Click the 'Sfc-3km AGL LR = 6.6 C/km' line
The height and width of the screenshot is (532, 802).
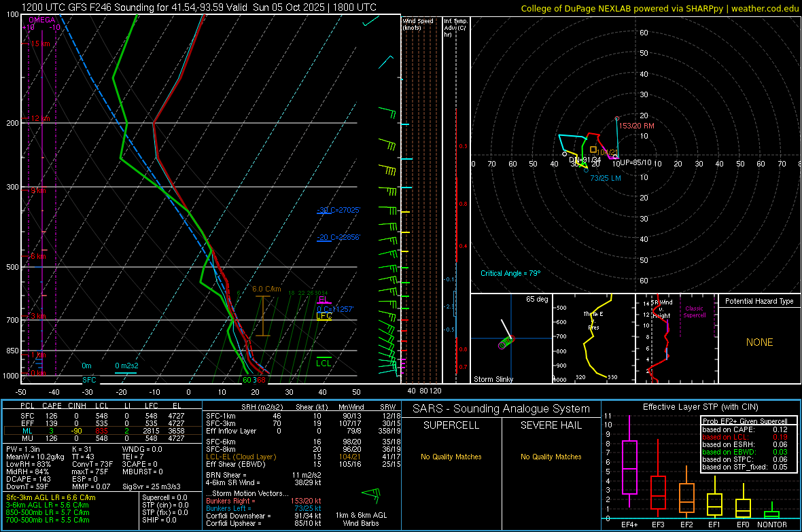point(51,497)
